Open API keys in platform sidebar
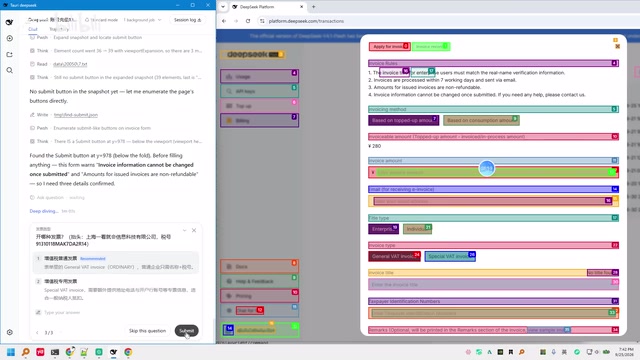The width and height of the screenshot is (640, 360). (260, 91)
